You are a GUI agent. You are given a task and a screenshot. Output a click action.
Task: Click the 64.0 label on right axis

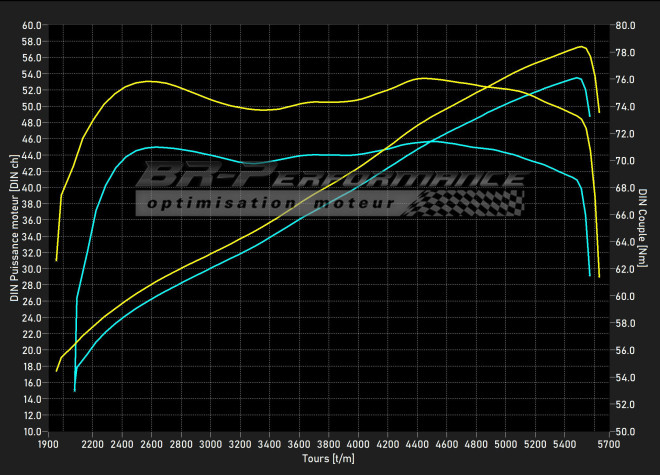[623, 241]
